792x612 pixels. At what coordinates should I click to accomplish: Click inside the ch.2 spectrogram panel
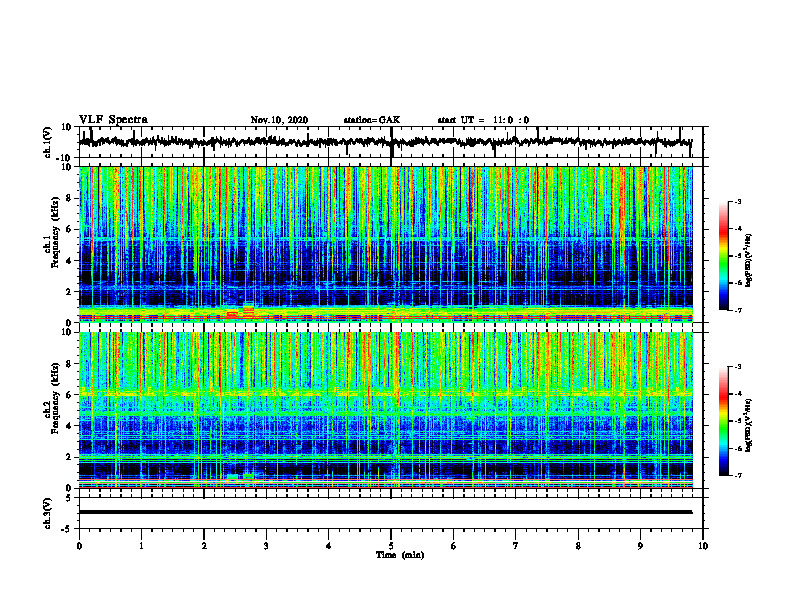pos(386,410)
